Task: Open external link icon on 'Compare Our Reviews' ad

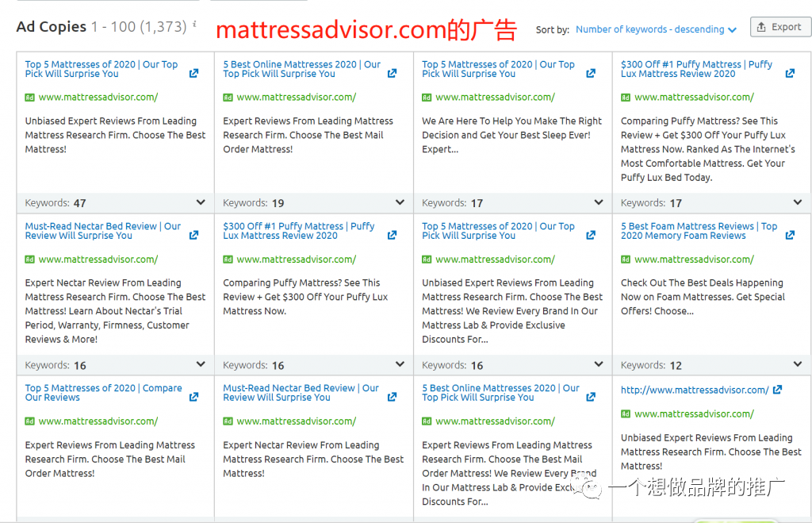Action: coord(193,397)
